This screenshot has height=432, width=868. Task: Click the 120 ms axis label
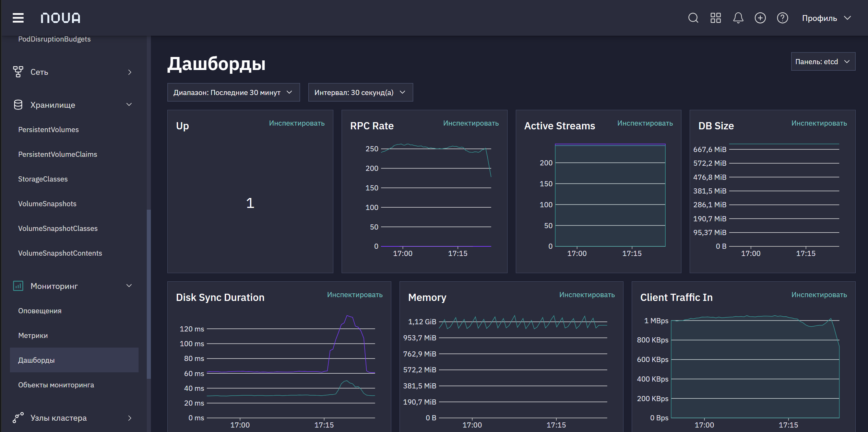(192, 329)
